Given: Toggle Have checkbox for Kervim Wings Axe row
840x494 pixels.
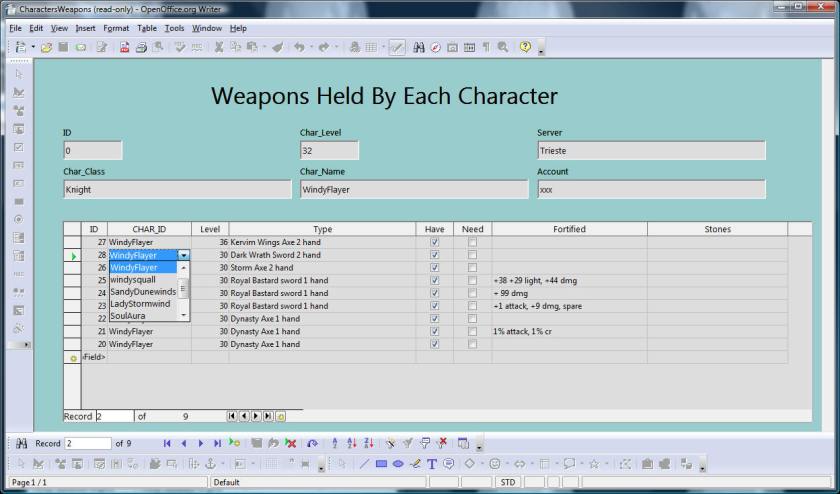Looking at the screenshot, I should (434, 242).
